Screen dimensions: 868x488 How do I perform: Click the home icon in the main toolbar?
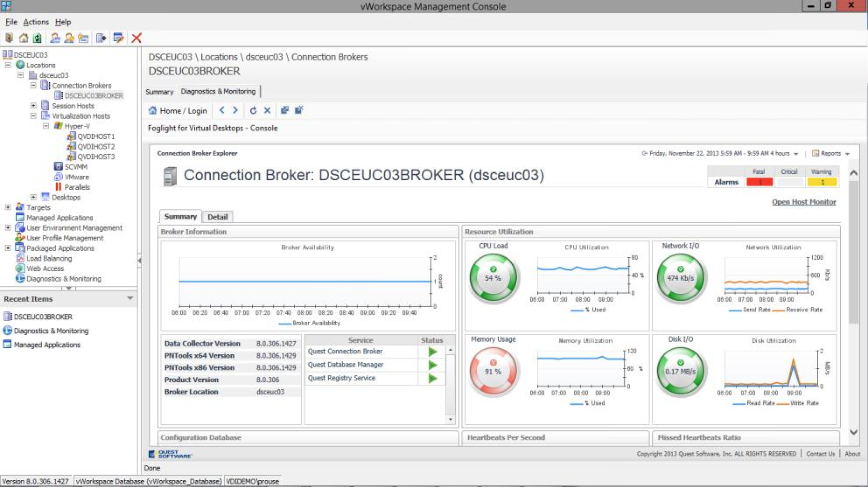coord(24,38)
